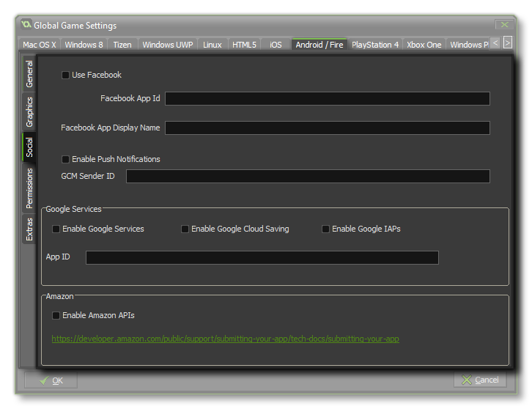Image resolution: width=532 pixels, height=409 pixels.
Task: Check Enable Google Services
Action: coord(56,229)
